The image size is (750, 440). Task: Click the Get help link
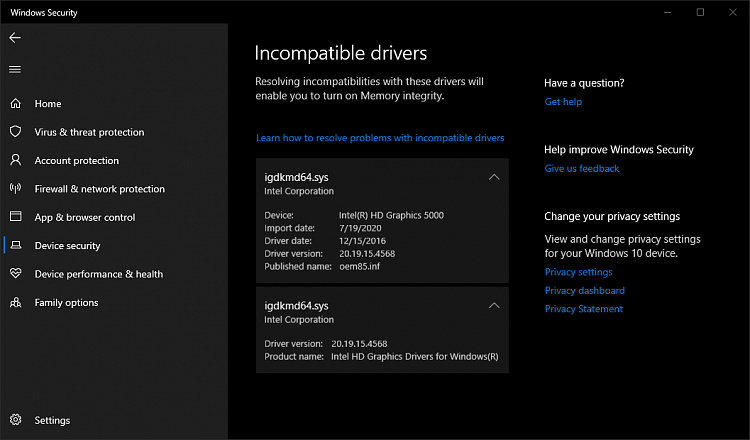pyautogui.click(x=563, y=101)
